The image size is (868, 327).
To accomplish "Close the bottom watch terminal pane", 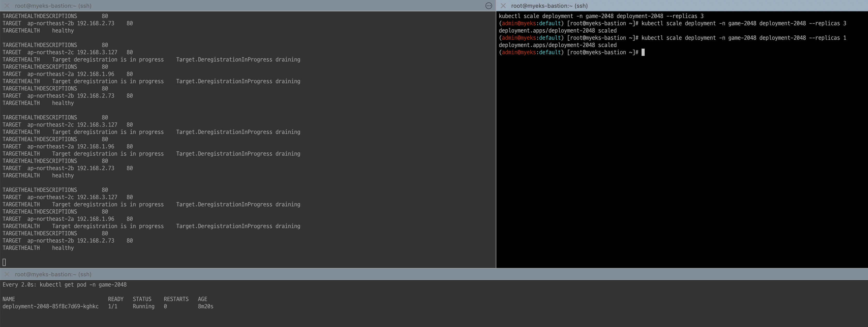I will 7,274.
